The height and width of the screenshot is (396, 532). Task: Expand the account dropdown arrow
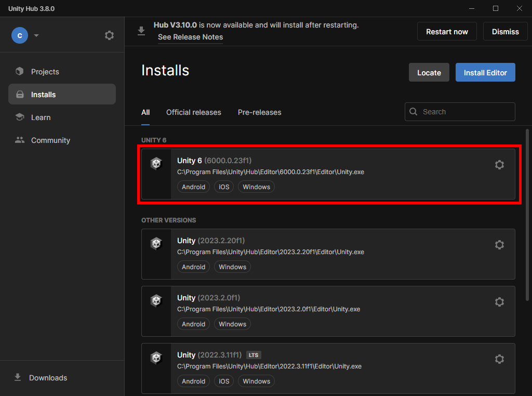[x=36, y=35]
